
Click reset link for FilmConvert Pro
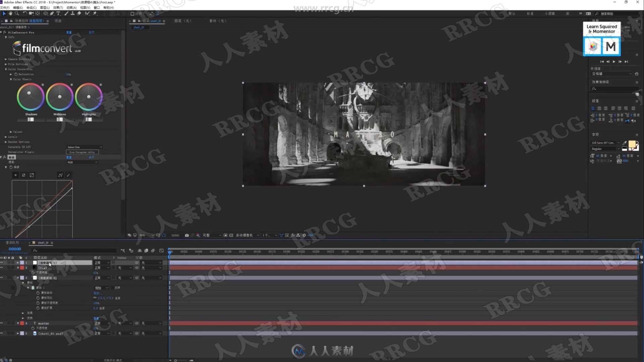click(69, 33)
